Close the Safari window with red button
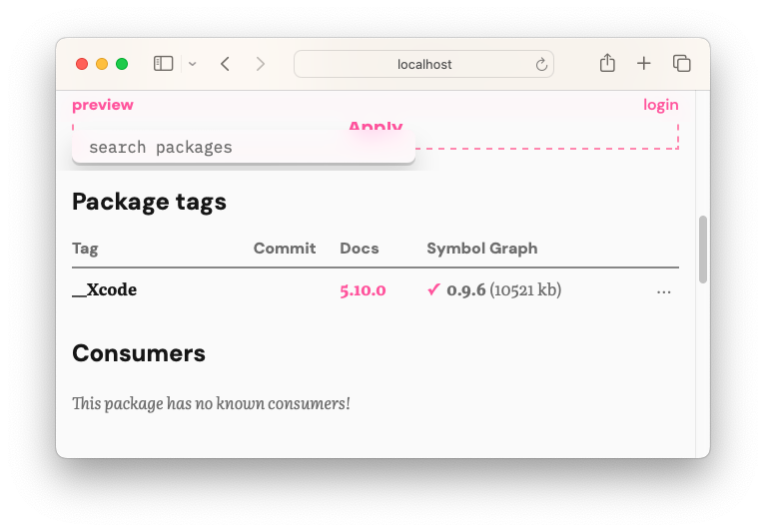The width and height of the screenshot is (766, 532). tap(82, 64)
